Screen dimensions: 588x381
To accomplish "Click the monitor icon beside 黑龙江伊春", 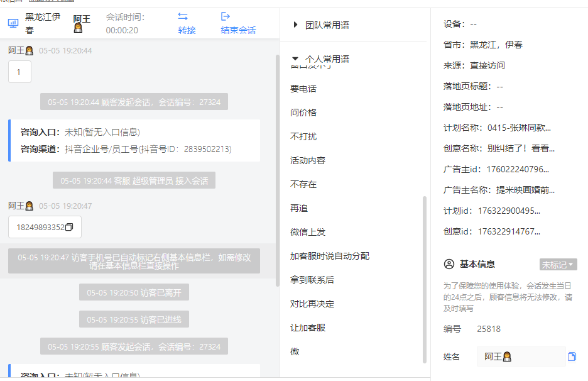I will (13, 23).
